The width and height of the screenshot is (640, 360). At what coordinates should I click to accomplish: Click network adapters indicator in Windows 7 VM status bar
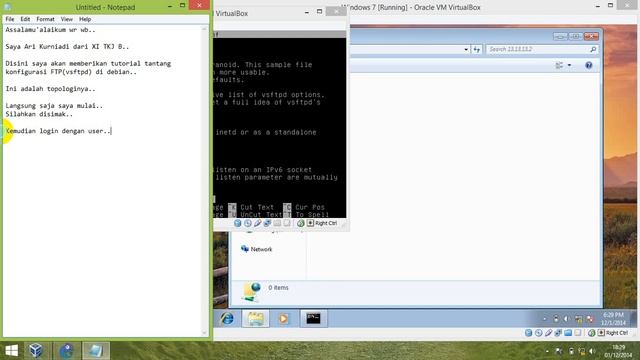coord(558,333)
